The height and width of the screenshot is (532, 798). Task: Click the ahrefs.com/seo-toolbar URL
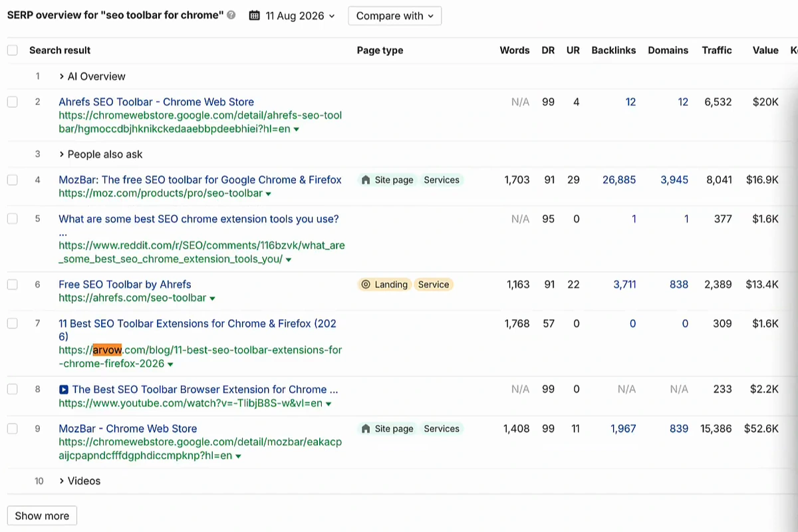click(132, 298)
